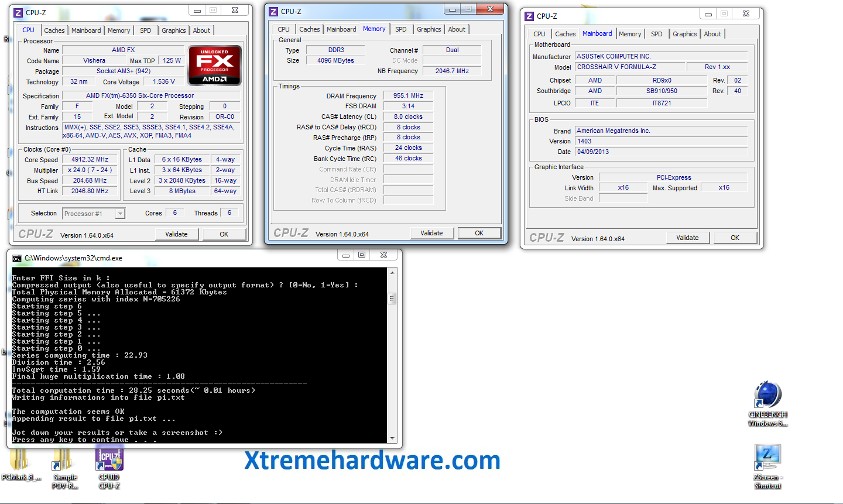The image size is (843, 504).
Task: Maximize the cmd.exe window
Action: pos(362,255)
